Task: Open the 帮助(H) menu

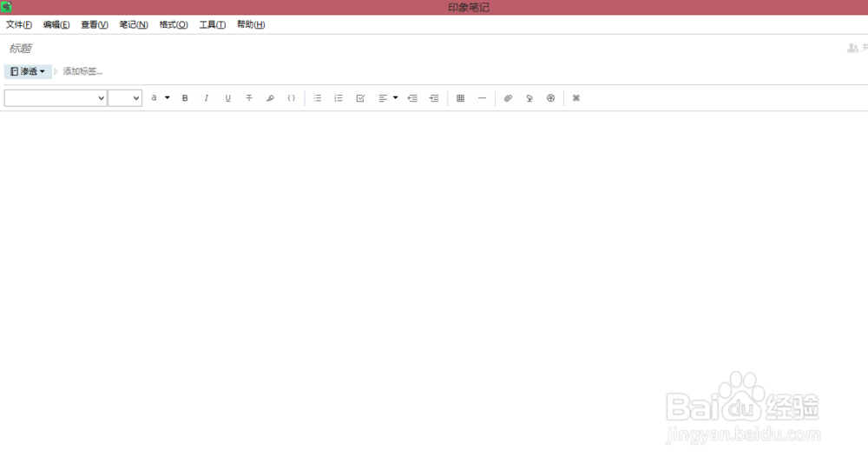Action: pos(251,24)
